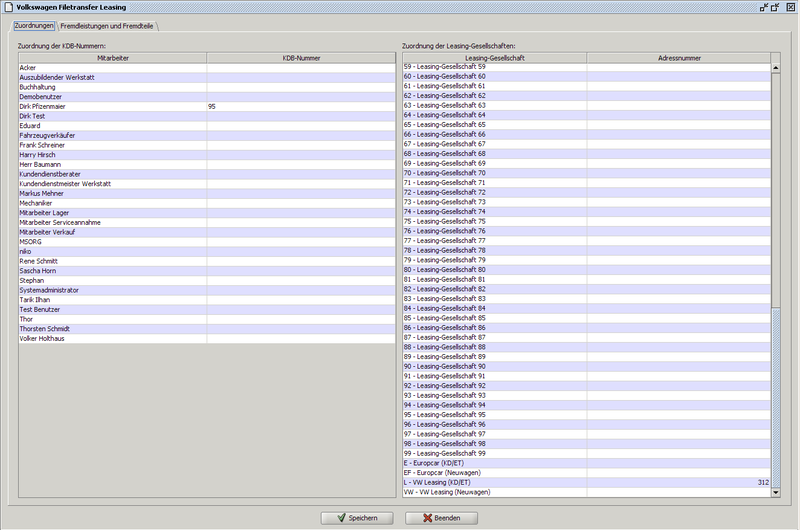This screenshot has width=800, height=530.
Task: Select the Demobenutzer row
Action: tap(207, 97)
